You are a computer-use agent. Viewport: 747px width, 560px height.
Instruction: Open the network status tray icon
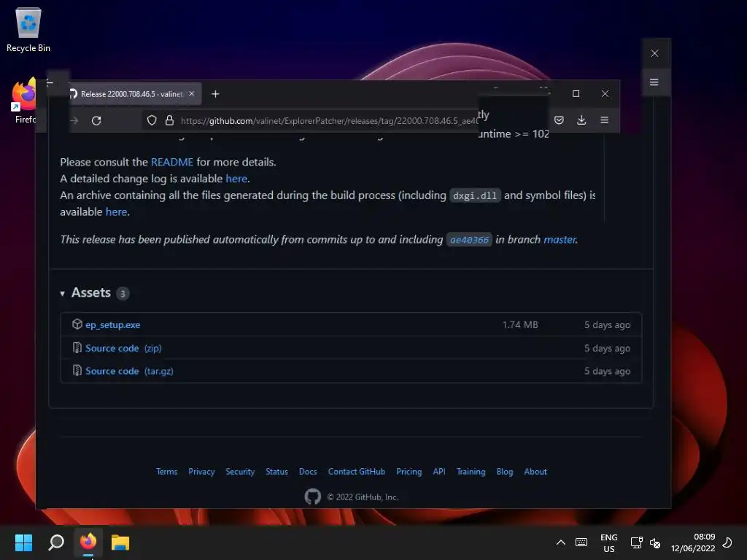(636, 542)
